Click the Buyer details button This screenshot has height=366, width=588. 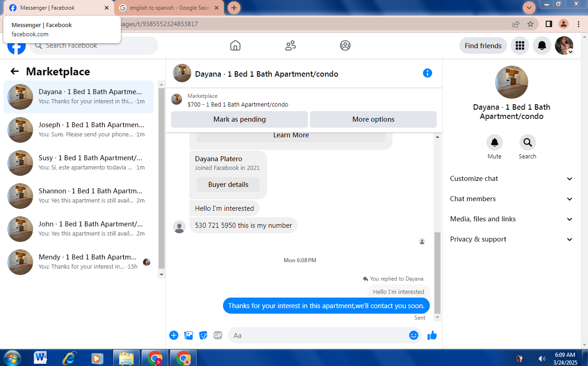228,185
